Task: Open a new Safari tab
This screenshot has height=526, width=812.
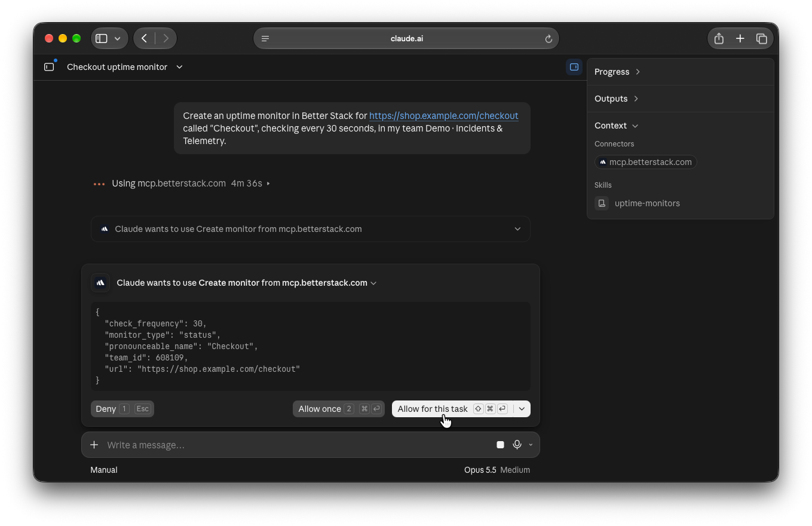Action: pos(740,38)
